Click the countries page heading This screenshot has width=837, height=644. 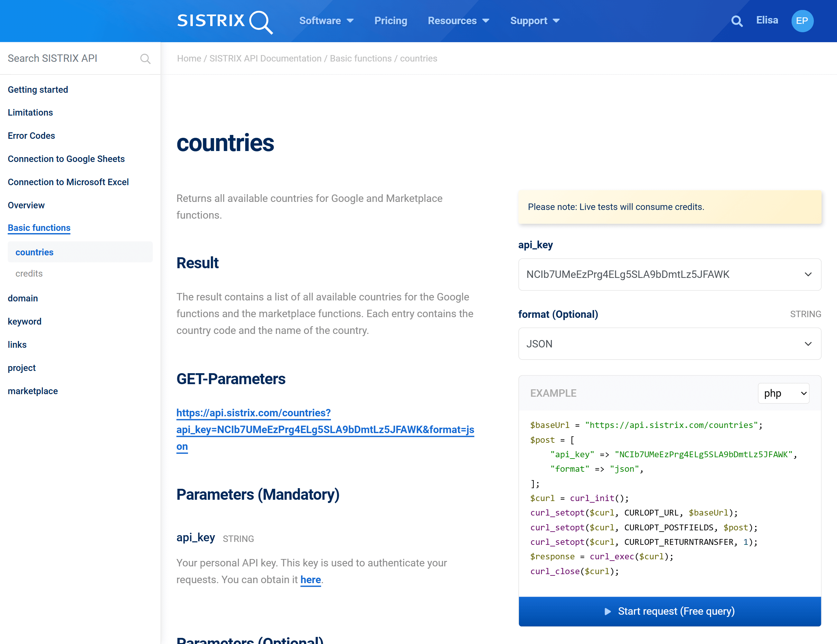pos(225,143)
